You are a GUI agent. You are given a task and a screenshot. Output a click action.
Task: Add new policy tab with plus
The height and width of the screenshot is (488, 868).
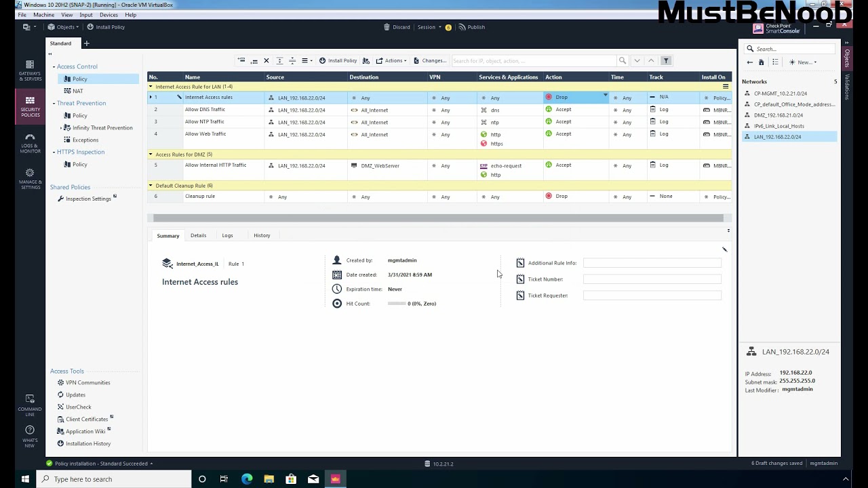point(86,43)
